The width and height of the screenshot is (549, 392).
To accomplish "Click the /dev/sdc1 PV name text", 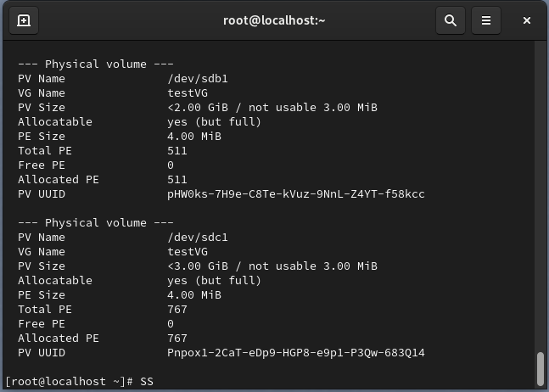I will 198,238.
